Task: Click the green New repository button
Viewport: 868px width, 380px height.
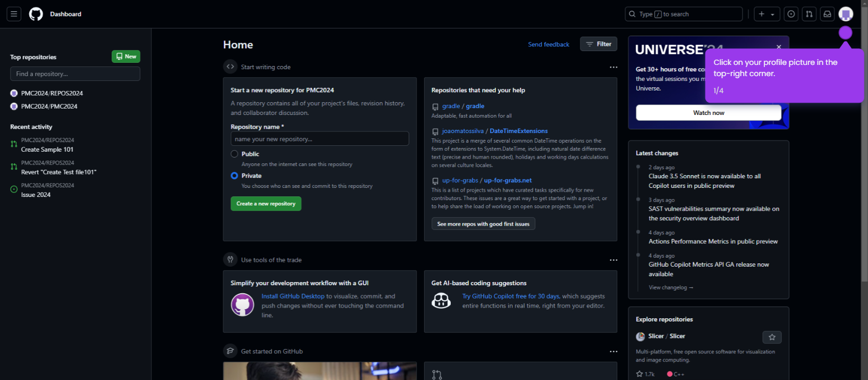Action: pos(126,56)
